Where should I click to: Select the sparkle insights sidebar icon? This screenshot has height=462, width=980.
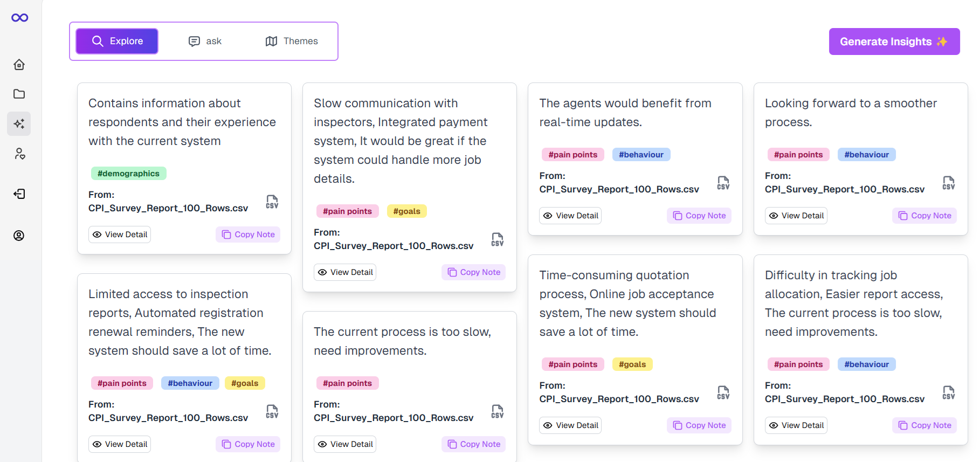19,124
